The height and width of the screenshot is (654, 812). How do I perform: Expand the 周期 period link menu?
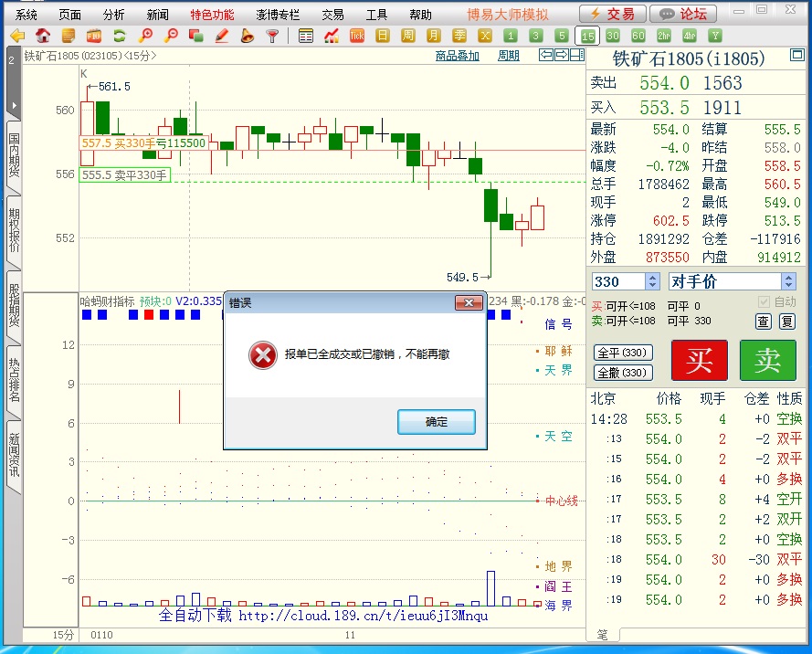click(508, 56)
